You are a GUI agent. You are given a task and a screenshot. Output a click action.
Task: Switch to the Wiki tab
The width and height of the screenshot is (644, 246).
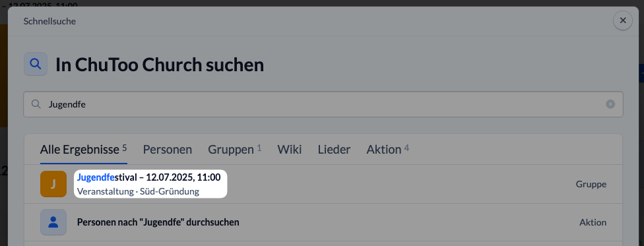click(x=290, y=150)
